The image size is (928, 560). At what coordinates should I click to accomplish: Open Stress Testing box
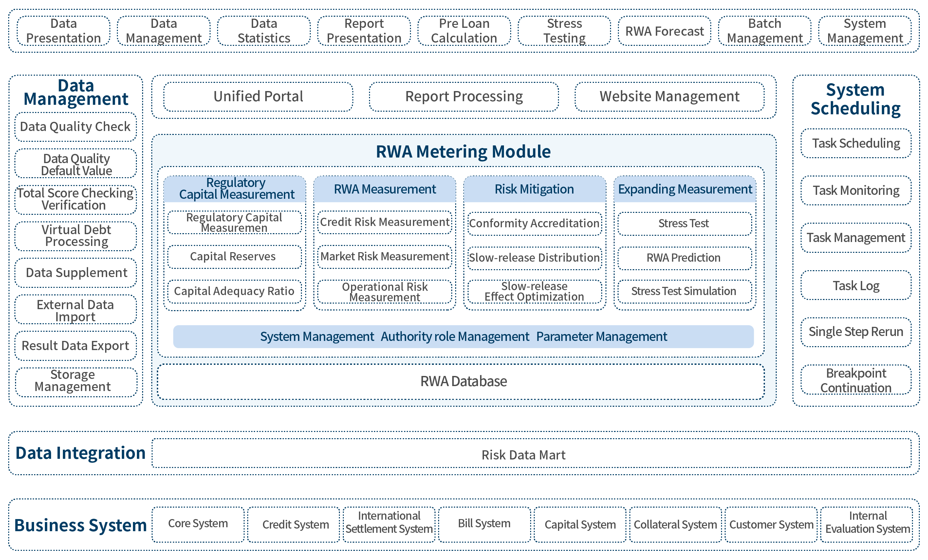565,31
